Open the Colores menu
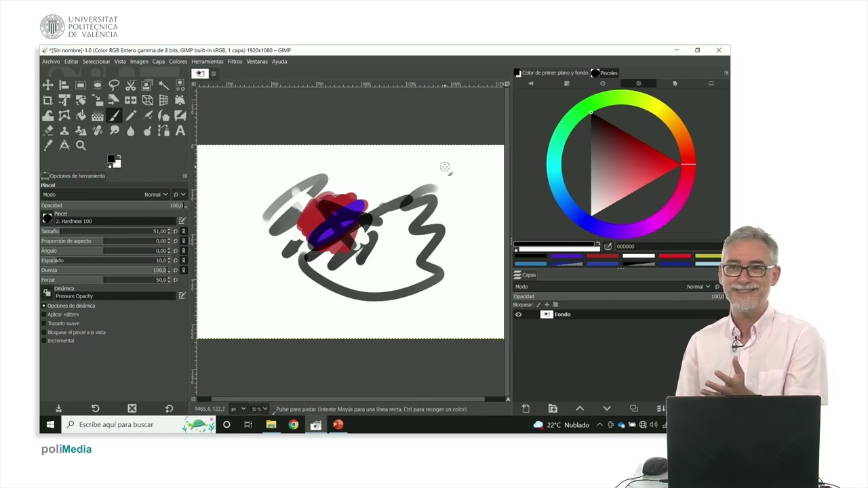 (x=178, y=62)
